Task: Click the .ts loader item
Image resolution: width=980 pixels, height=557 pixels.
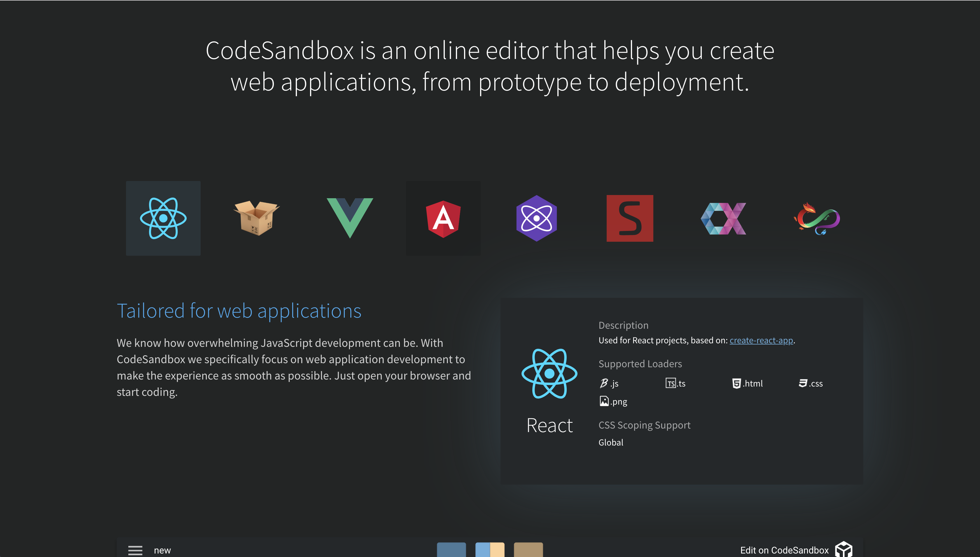Action: point(676,383)
